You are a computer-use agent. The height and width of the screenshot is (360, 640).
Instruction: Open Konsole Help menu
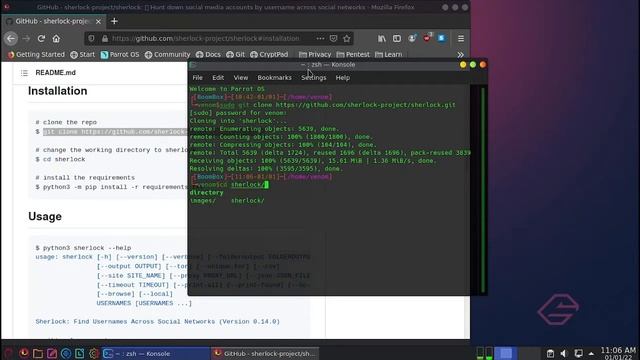tap(342, 78)
